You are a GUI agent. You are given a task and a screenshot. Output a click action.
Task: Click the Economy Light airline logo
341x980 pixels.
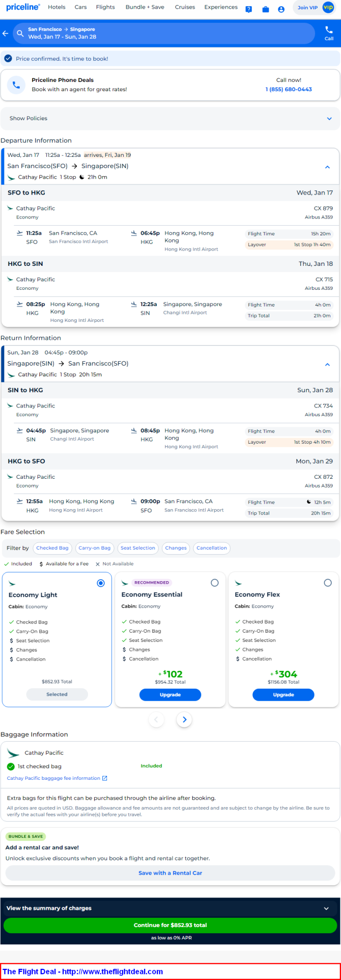(x=12, y=584)
